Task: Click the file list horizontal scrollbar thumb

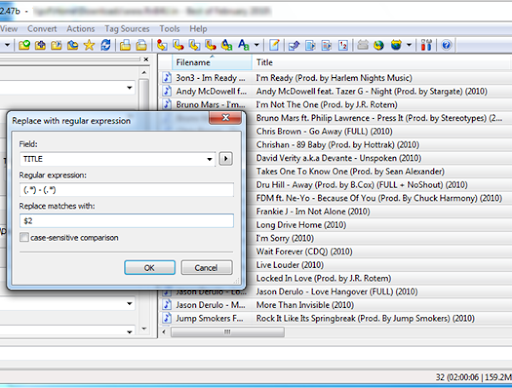Action: 228,332
